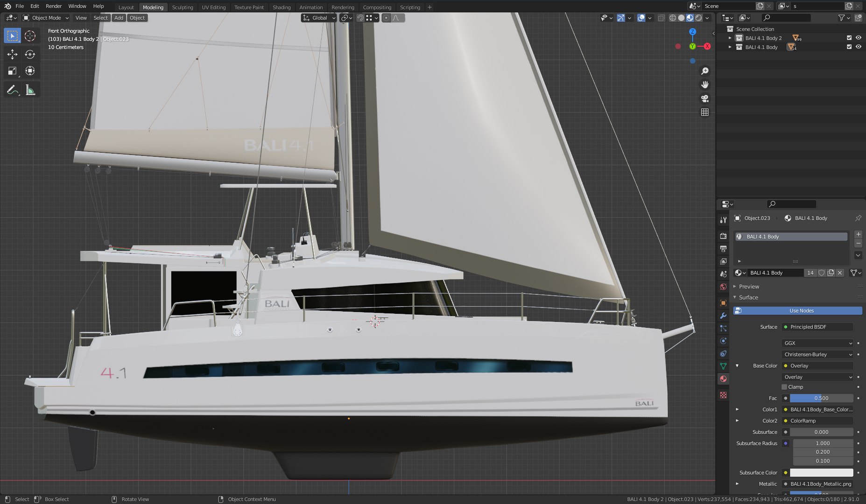
Task: Open the Scene properties tab
Action: 723,274
